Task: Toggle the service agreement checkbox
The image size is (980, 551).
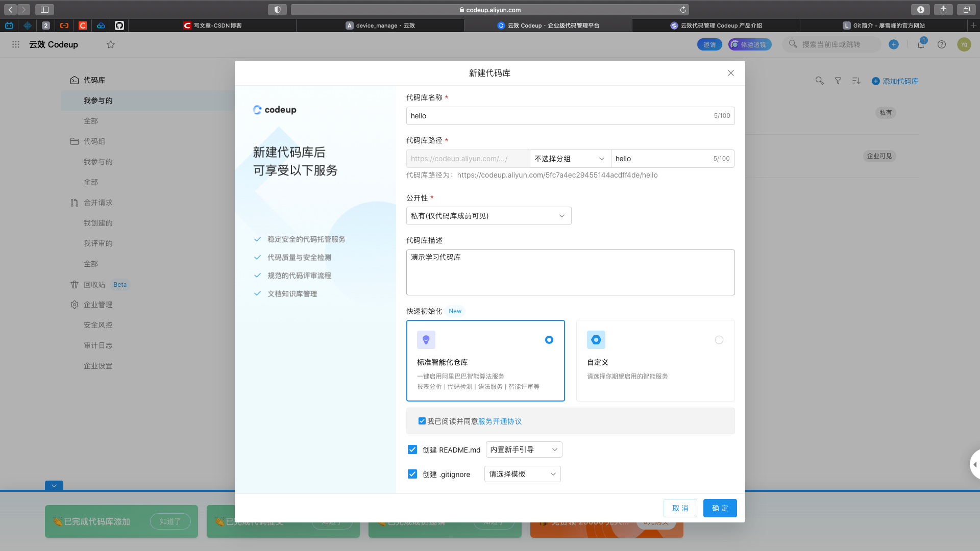Action: 422,421
